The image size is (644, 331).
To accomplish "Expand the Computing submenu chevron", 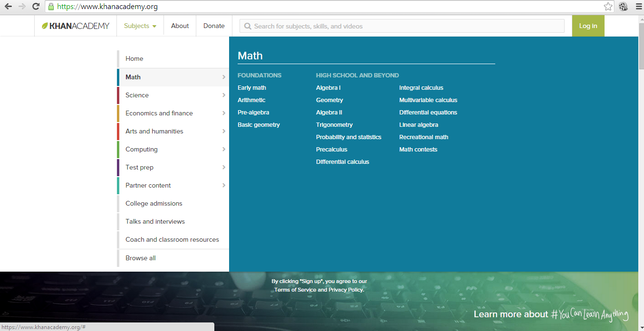I will point(223,149).
